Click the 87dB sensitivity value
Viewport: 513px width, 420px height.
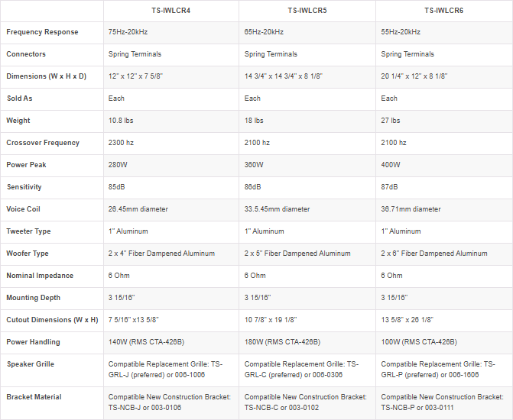click(x=389, y=187)
